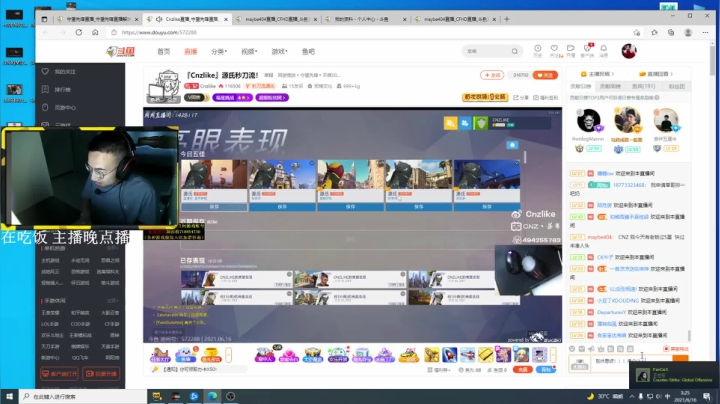Click the share icon below follow button

[x=521, y=97]
